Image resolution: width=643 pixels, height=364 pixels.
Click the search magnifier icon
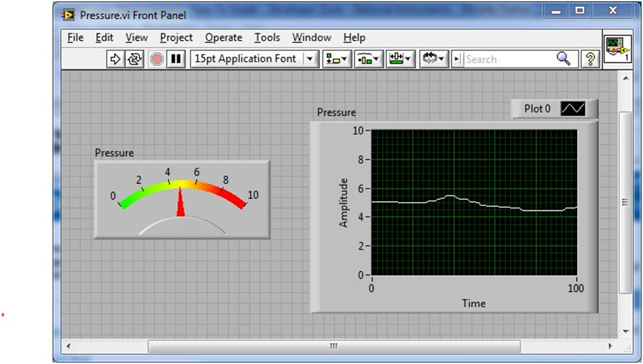(x=563, y=59)
